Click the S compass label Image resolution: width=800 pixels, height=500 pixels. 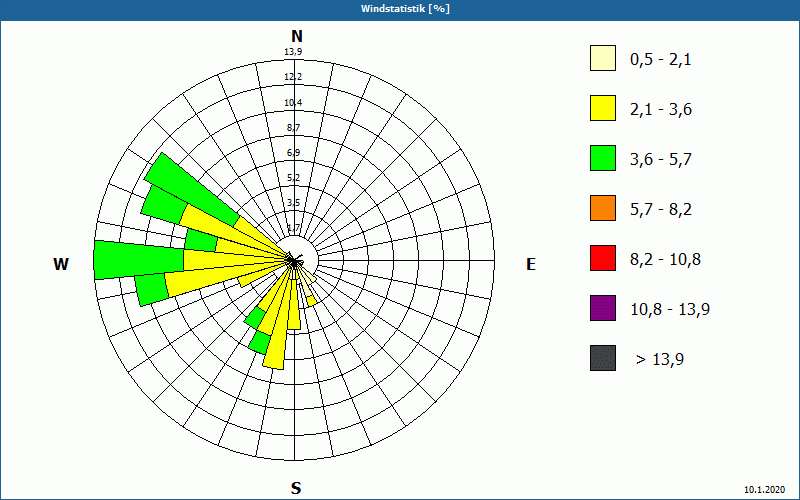click(x=296, y=488)
